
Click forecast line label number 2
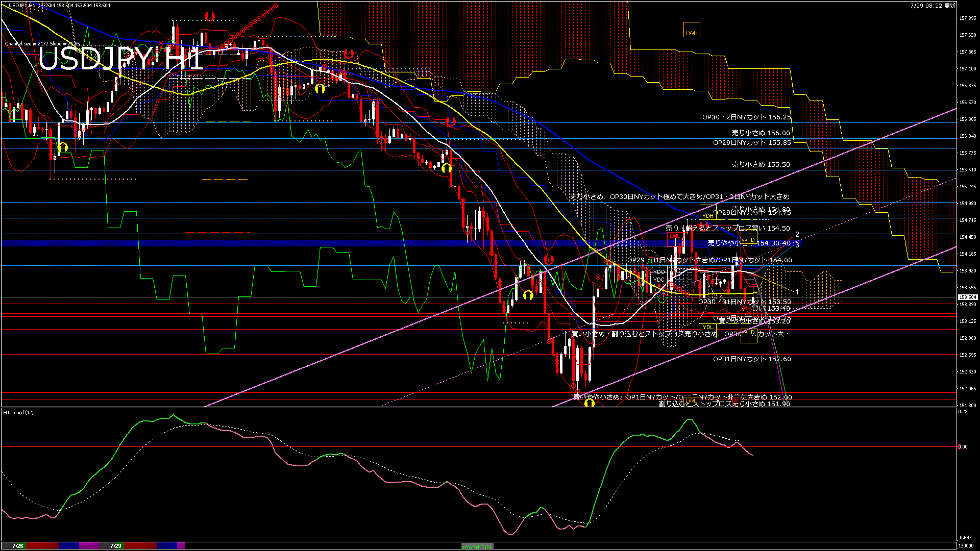click(797, 234)
